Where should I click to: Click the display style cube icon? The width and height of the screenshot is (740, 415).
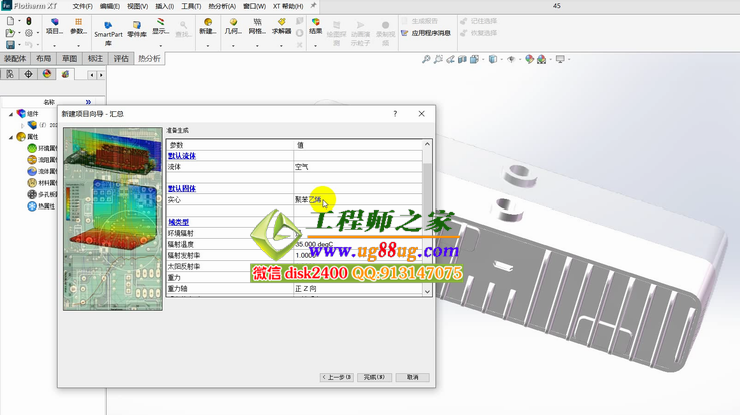pyautogui.click(x=493, y=59)
